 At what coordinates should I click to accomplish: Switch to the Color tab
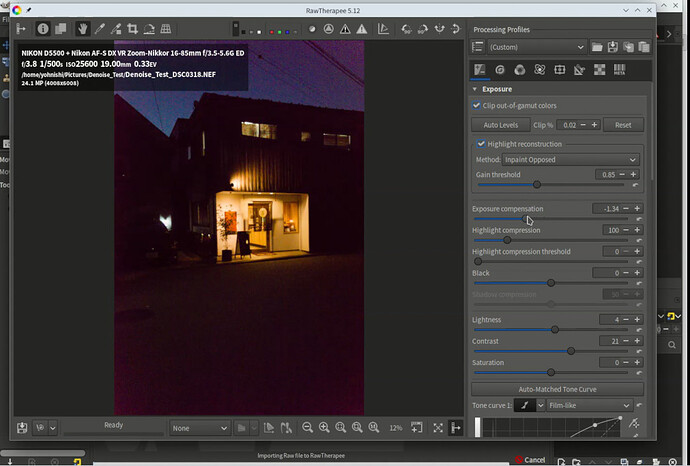520,70
